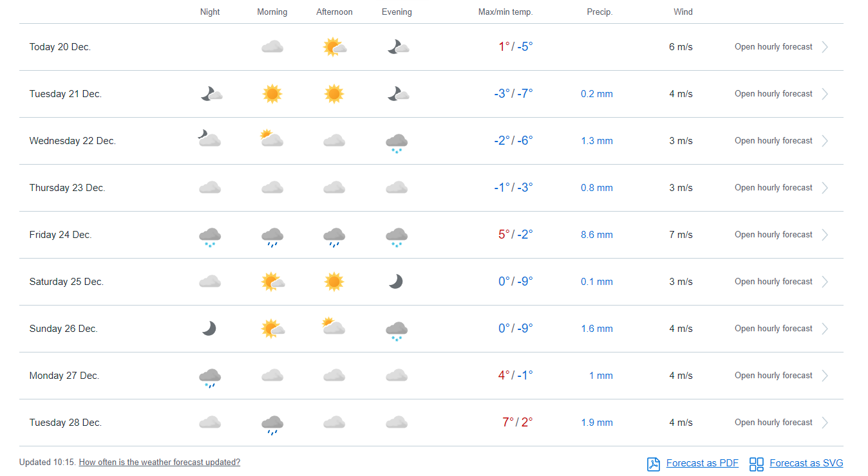Open the Forecast as SVG link
This screenshot has width=868, height=476.
(x=806, y=463)
